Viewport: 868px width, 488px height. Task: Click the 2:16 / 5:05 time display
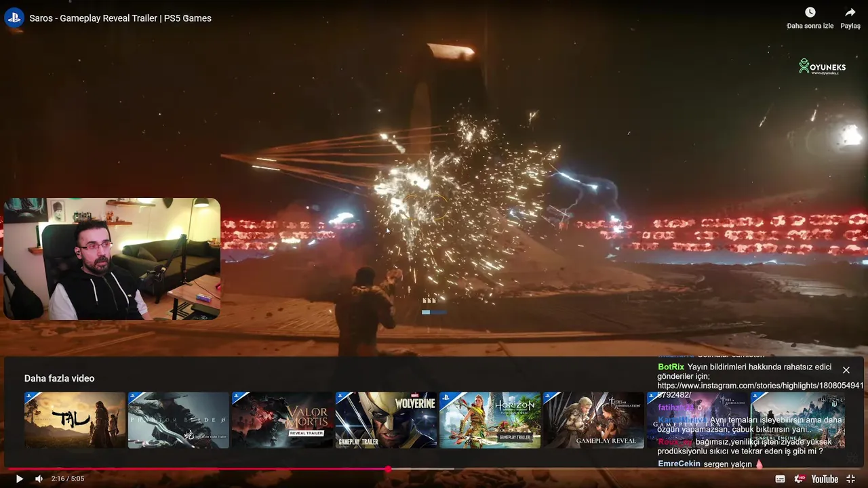pos(68,479)
